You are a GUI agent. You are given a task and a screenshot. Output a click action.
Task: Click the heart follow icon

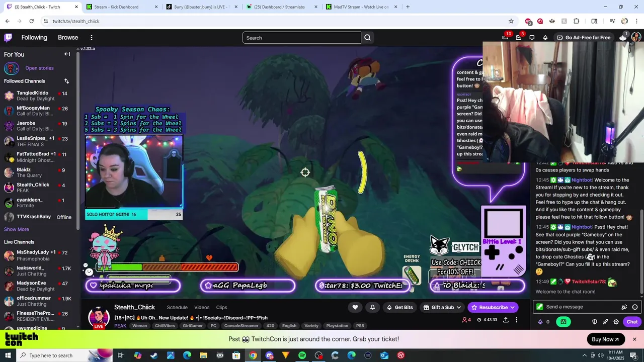[355, 307]
